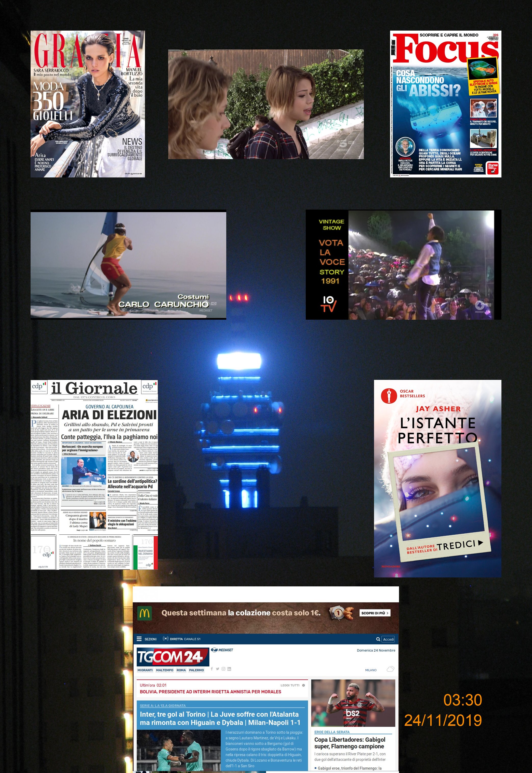
Task: Open the TGCOM24 Twitter icon
Action: click(x=217, y=669)
